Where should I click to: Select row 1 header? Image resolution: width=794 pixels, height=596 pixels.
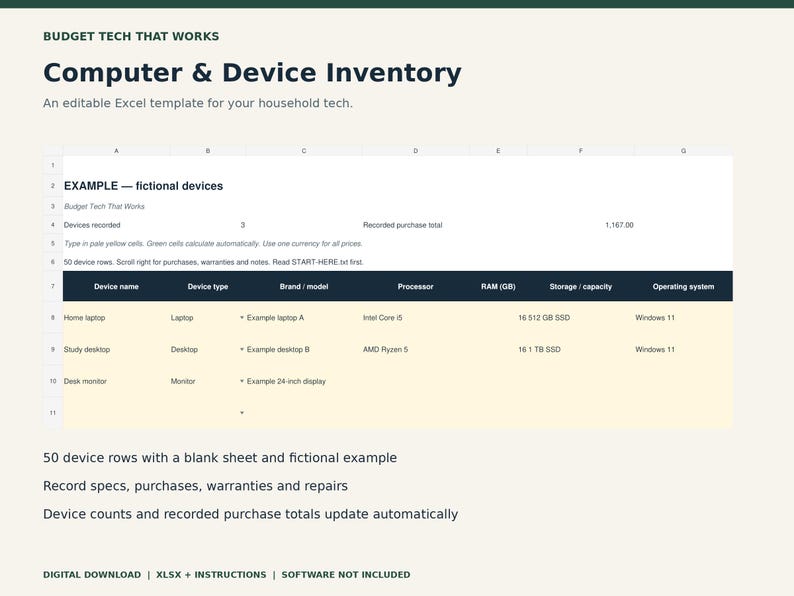[x=53, y=165]
